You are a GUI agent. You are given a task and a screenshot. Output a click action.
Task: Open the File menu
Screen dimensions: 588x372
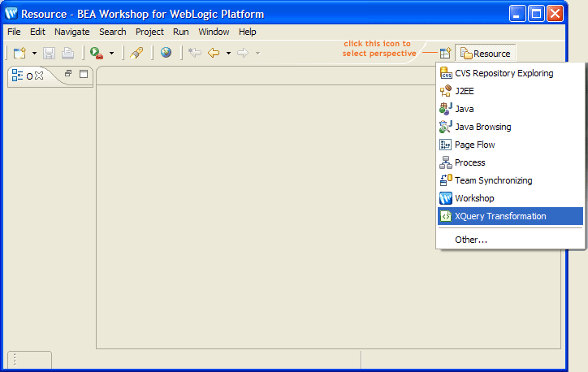pos(14,32)
